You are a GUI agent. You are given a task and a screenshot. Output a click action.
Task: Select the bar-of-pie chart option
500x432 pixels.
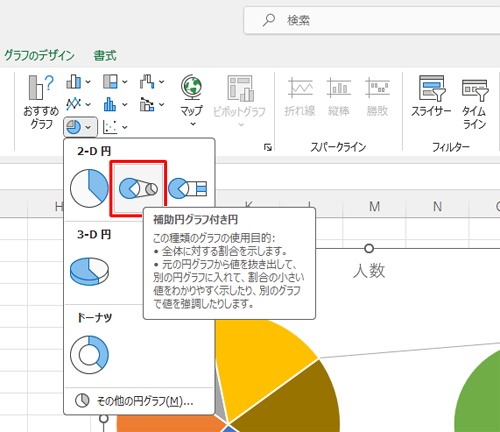(188, 188)
